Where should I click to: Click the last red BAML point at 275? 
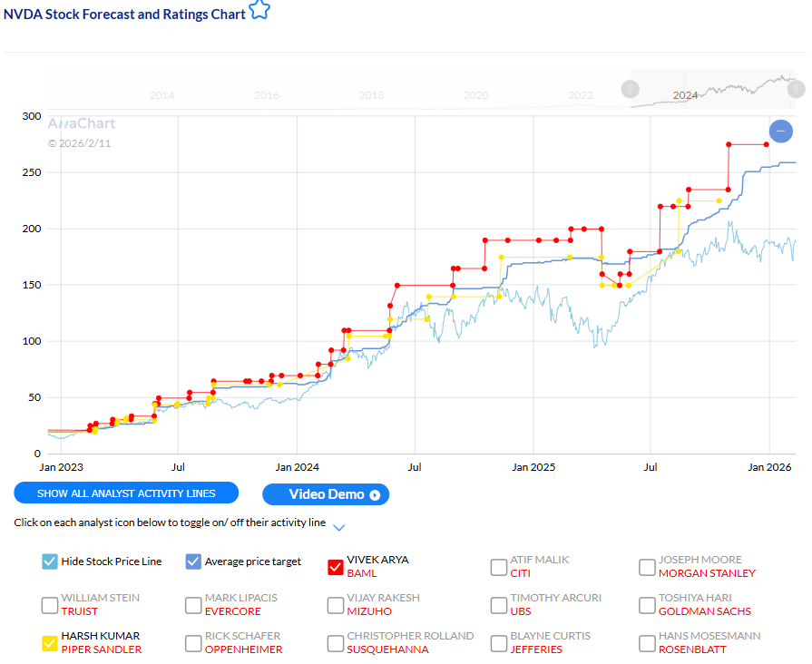767,144
